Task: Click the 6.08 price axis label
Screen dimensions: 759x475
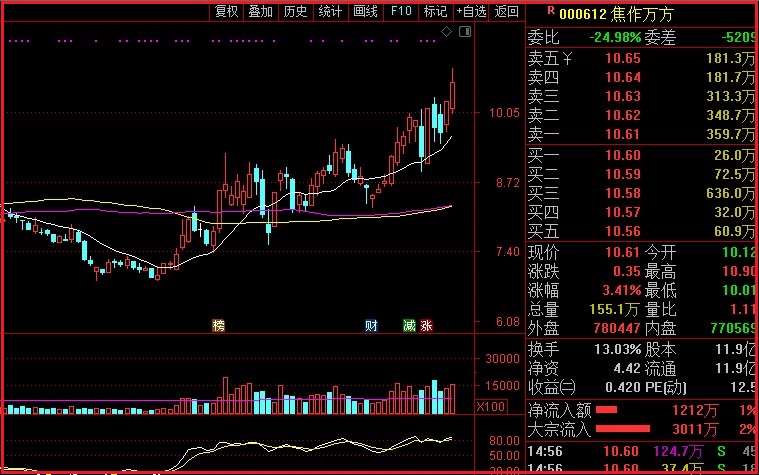Action: coord(507,322)
